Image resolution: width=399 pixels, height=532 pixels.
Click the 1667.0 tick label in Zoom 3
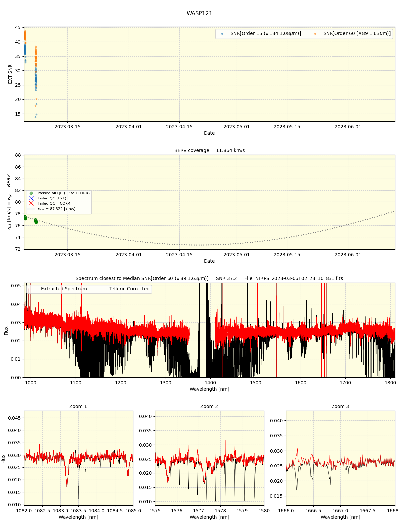(340, 511)
